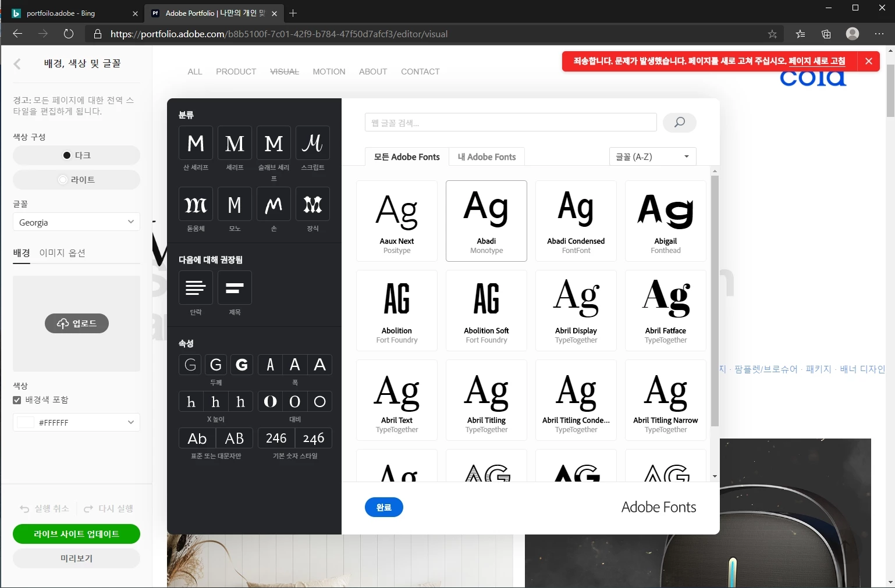
Task: Select the slab serif classification icon
Action: point(274,142)
